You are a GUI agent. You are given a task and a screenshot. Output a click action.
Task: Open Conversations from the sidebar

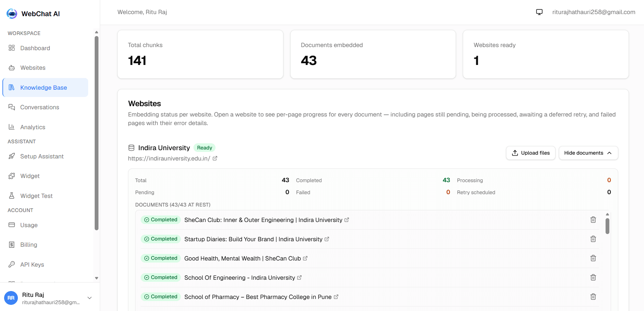[45, 107]
